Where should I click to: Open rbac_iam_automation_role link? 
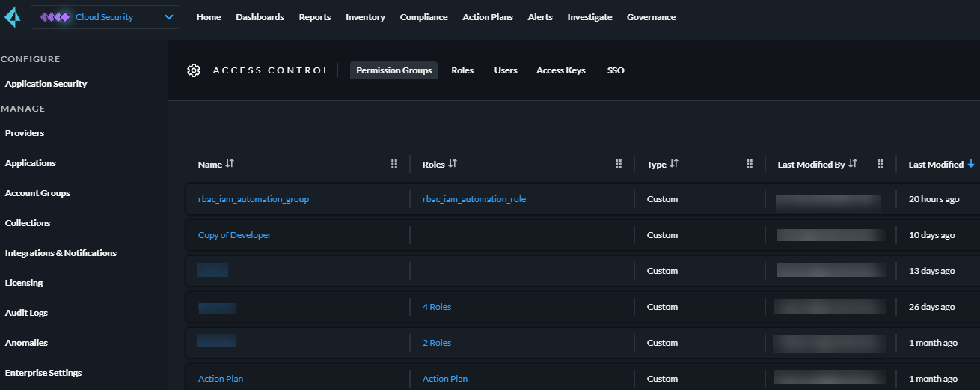(x=474, y=199)
